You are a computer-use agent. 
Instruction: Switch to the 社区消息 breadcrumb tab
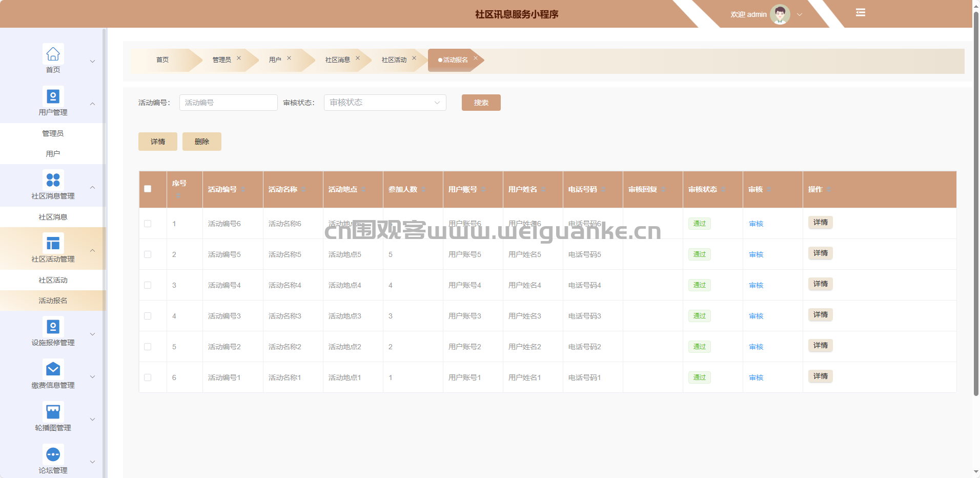[x=337, y=60]
